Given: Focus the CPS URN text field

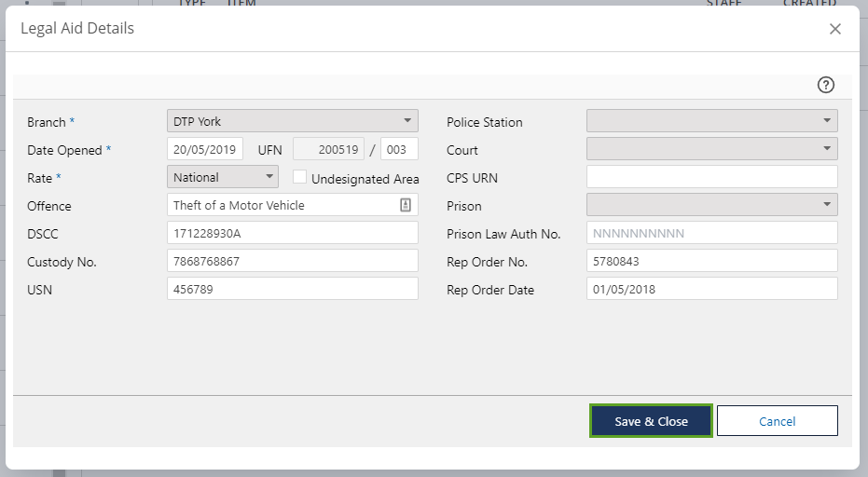Looking at the screenshot, I should coord(711,177).
